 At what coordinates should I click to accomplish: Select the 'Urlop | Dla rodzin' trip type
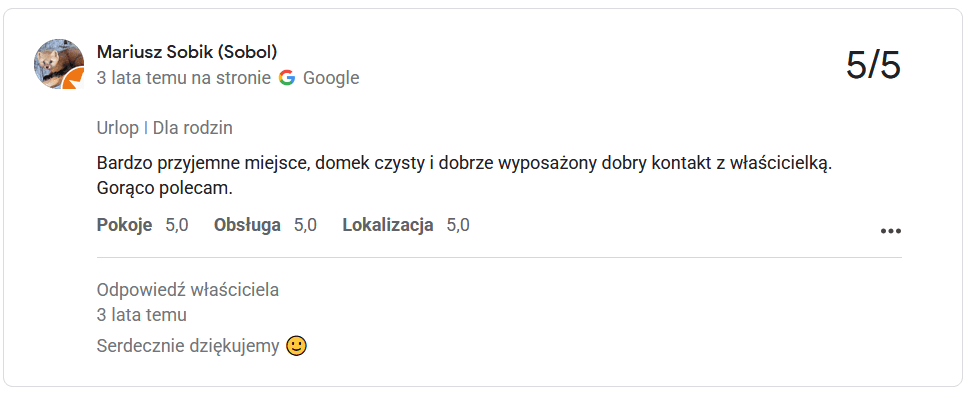[164, 128]
